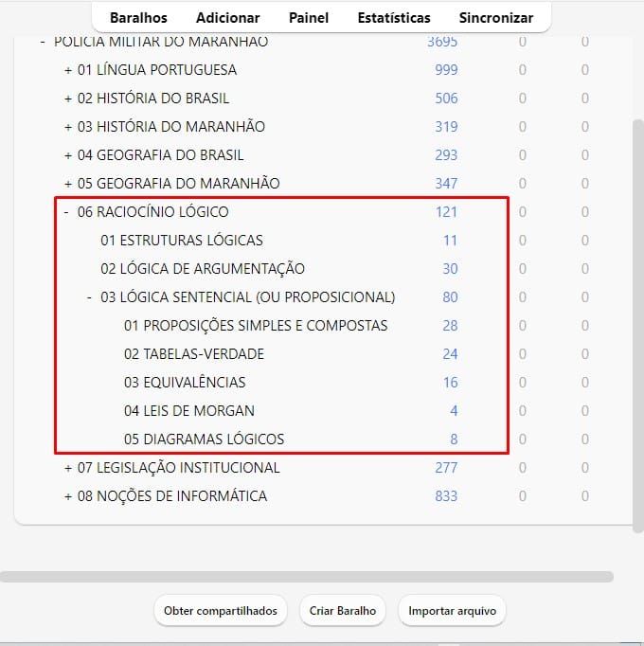Click the Obter compartilhados button

(220, 611)
